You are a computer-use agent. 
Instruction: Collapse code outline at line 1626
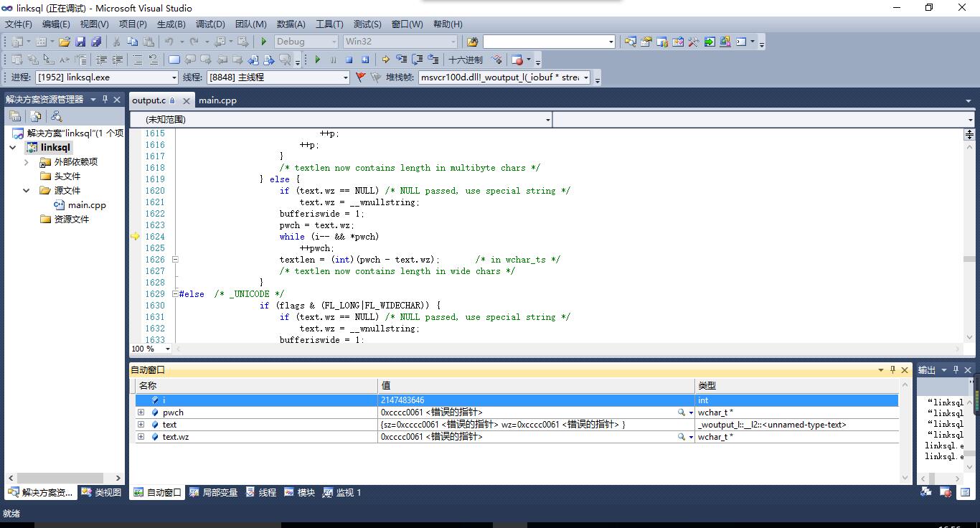pyautogui.click(x=175, y=260)
